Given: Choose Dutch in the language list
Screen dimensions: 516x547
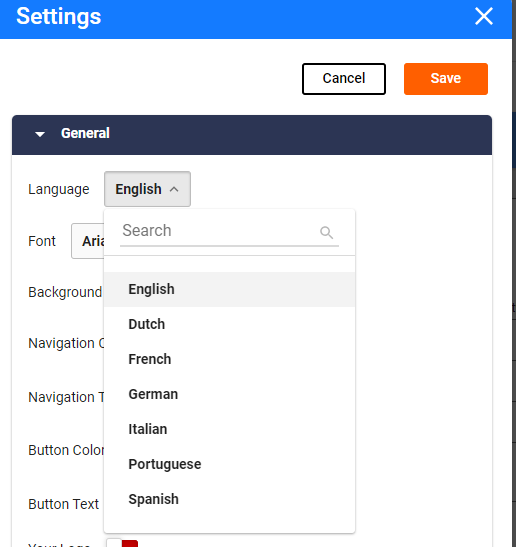Looking at the screenshot, I should tap(230, 324).
